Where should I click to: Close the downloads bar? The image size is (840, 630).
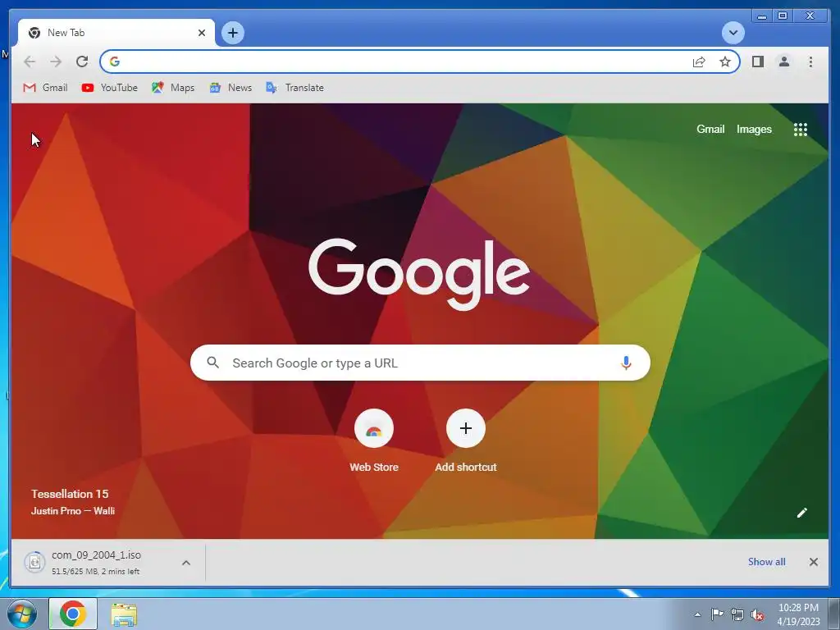coord(813,562)
